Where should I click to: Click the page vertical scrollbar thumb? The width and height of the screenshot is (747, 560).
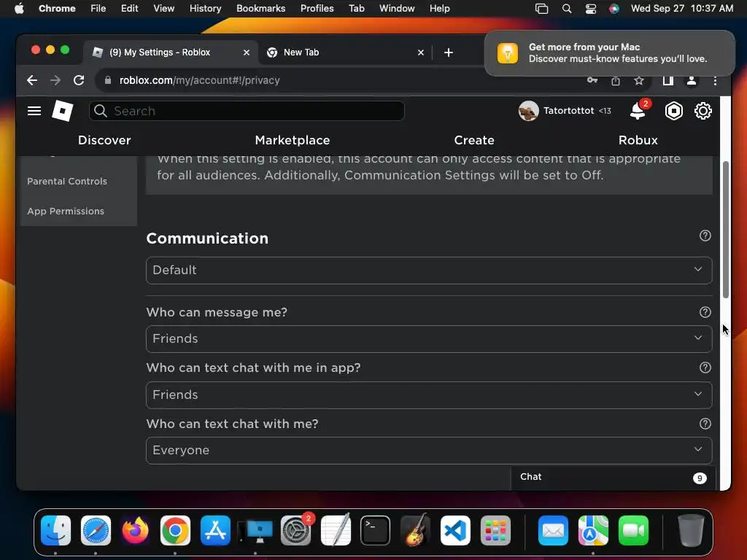pyautogui.click(x=726, y=230)
